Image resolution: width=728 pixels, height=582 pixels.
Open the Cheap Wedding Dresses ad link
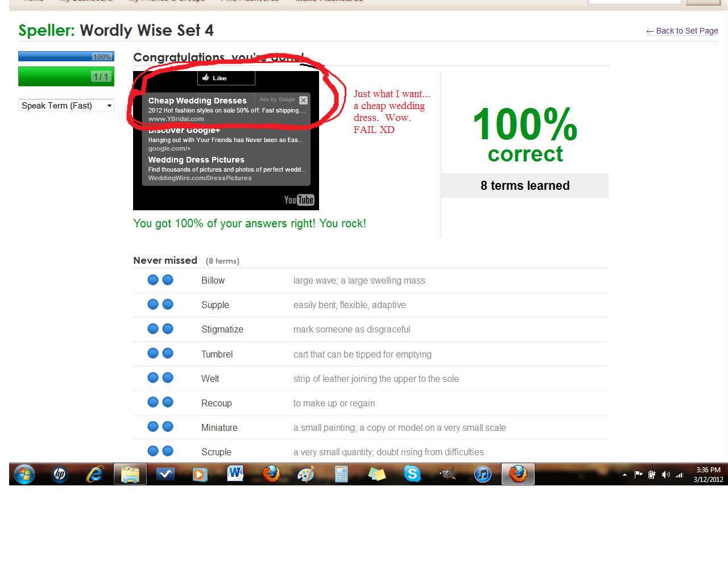pos(197,101)
